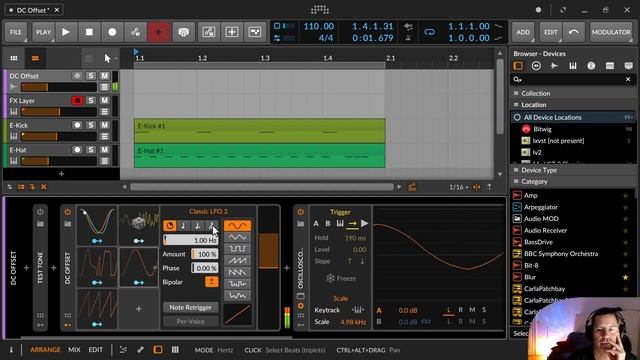Open the FILE menu

16,32
